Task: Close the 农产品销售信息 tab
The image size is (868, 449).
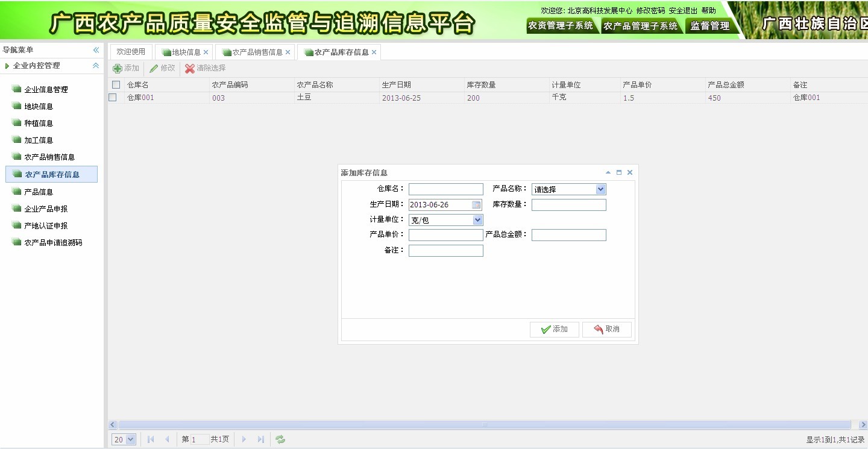Action: tap(288, 52)
